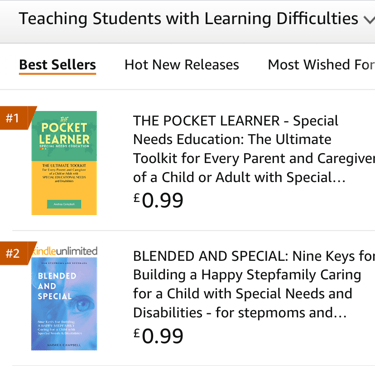Switch to the Hot New Releases tab
Screen dimensions: 375x366
[182, 65]
